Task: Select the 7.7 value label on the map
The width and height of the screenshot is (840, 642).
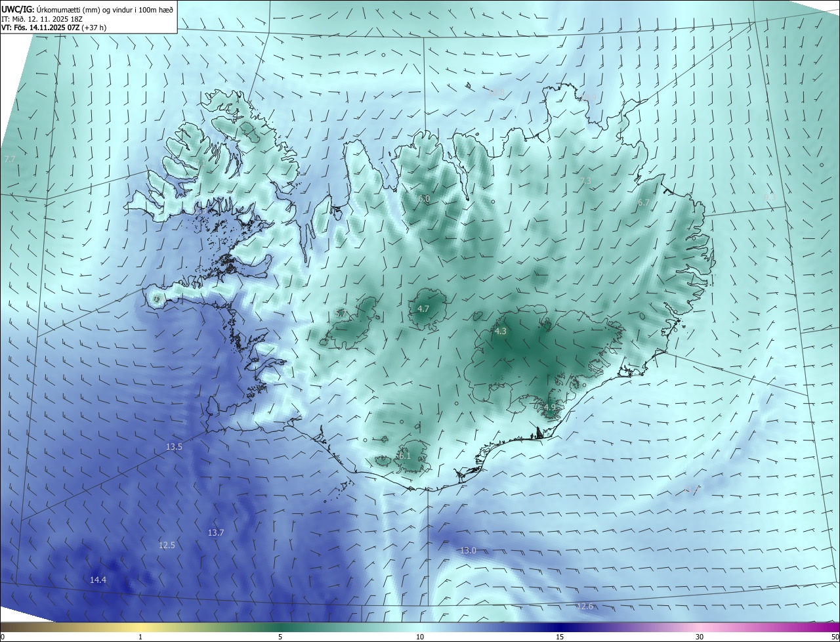Action: [9, 159]
